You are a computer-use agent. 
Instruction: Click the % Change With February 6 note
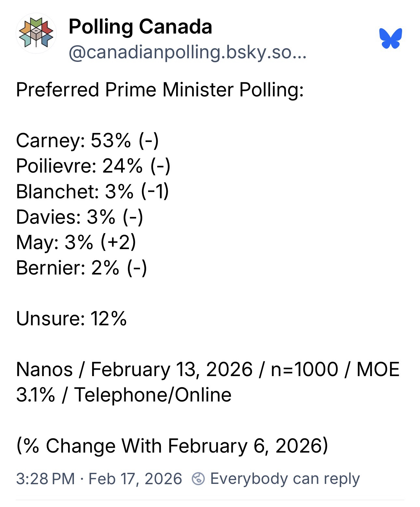[x=172, y=445]
